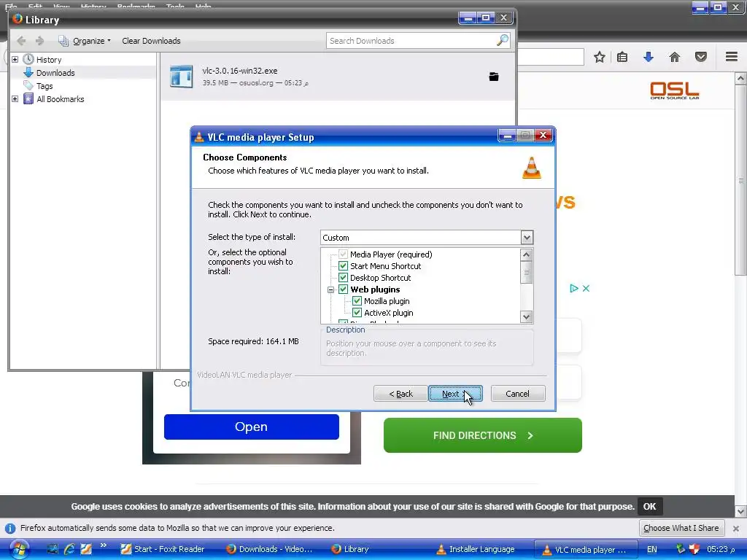The image size is (747, 560).
Task: Click Library forward arrow
Action: coord(40,41)
